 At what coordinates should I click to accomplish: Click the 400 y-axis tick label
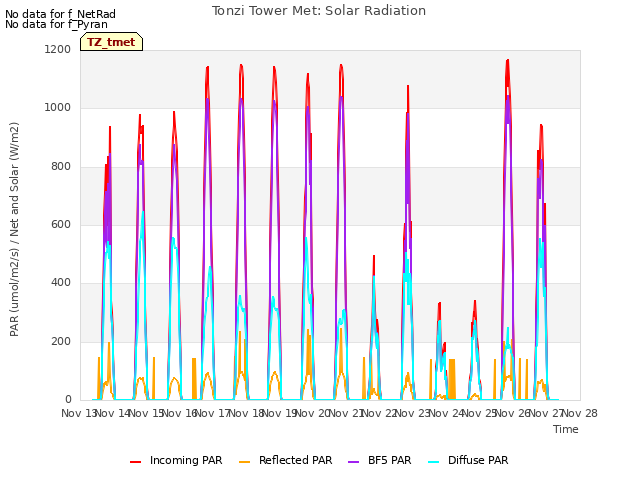[61, 282]
